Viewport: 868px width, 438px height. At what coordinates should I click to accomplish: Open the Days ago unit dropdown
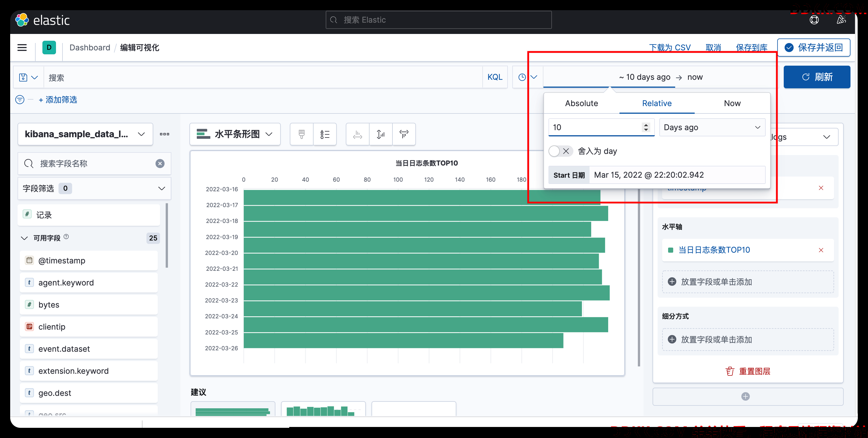pyautogui.click(x=712, y=127)
